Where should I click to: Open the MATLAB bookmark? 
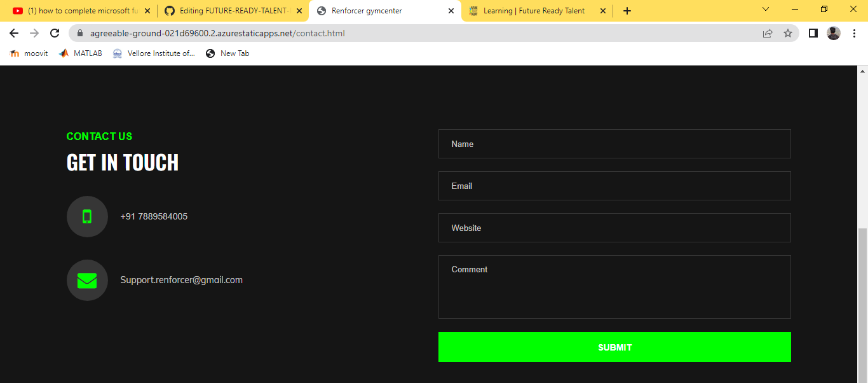tap(79, 53)
